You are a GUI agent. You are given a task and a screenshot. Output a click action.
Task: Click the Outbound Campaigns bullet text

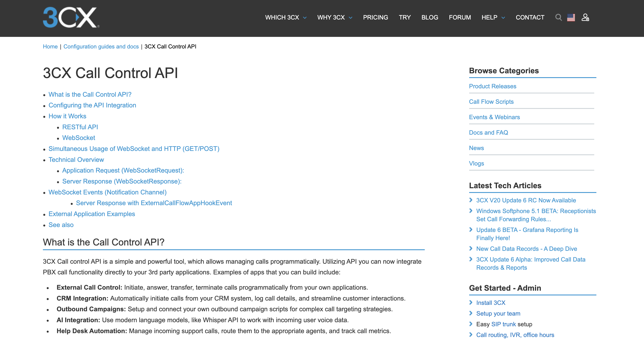point(225,309)
